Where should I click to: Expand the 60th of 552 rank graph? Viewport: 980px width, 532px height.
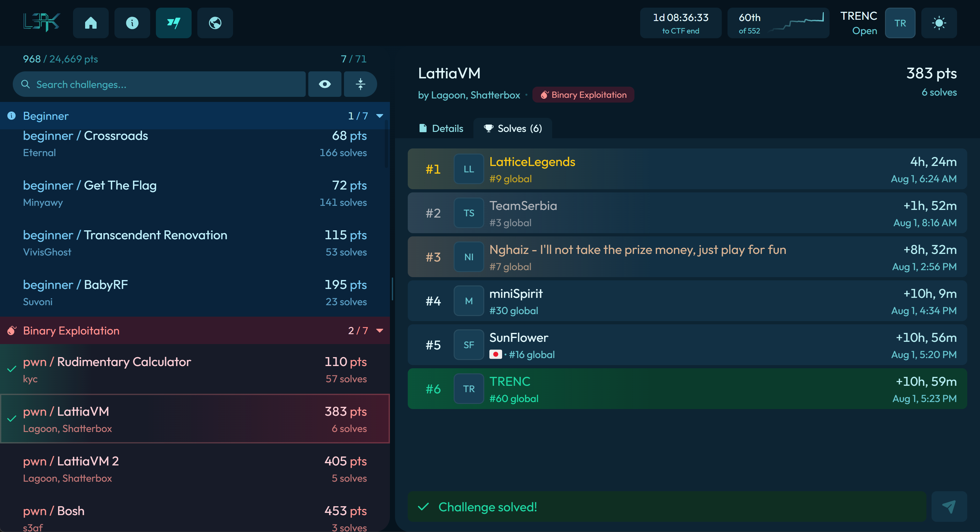click(778, 23)
